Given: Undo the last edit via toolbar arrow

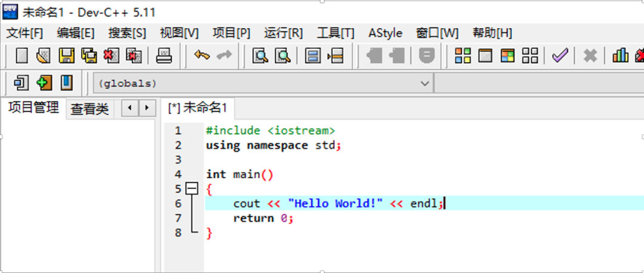Looking at the screenshot, I should click(202, 55).
